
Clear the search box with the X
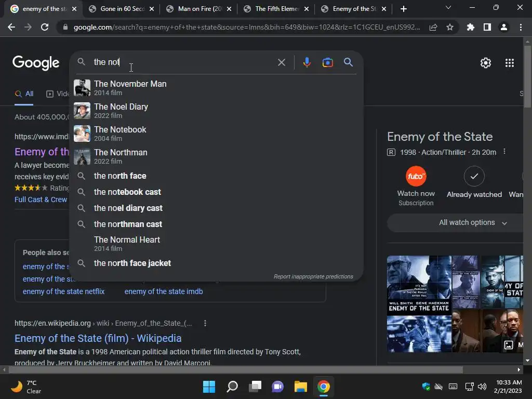click(281, 62)
